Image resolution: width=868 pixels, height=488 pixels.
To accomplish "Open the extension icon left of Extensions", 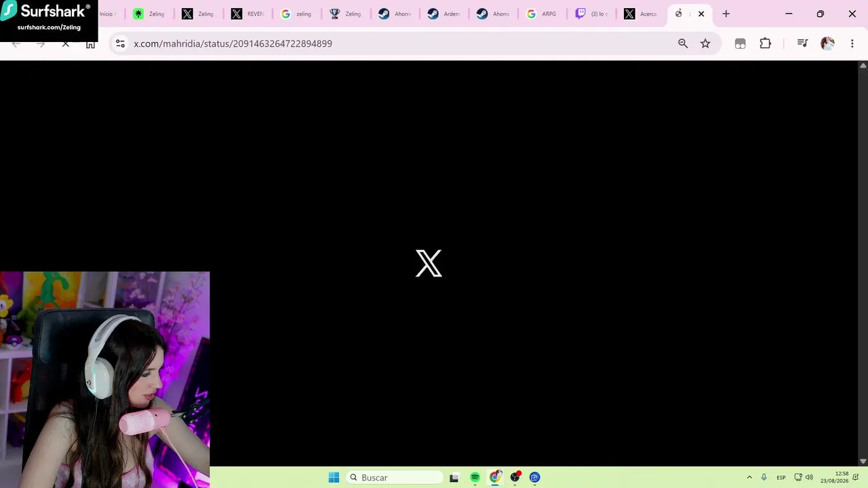I will (740, 43).
